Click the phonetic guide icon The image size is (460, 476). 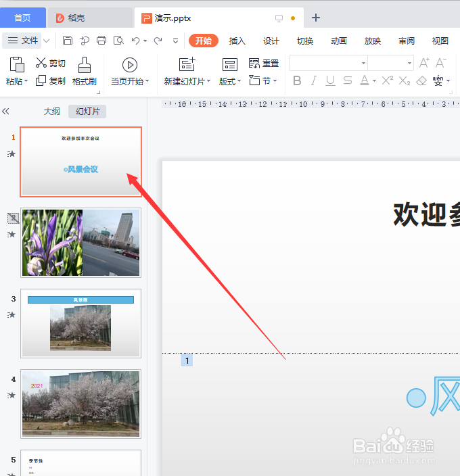click(x=438, y=80)
